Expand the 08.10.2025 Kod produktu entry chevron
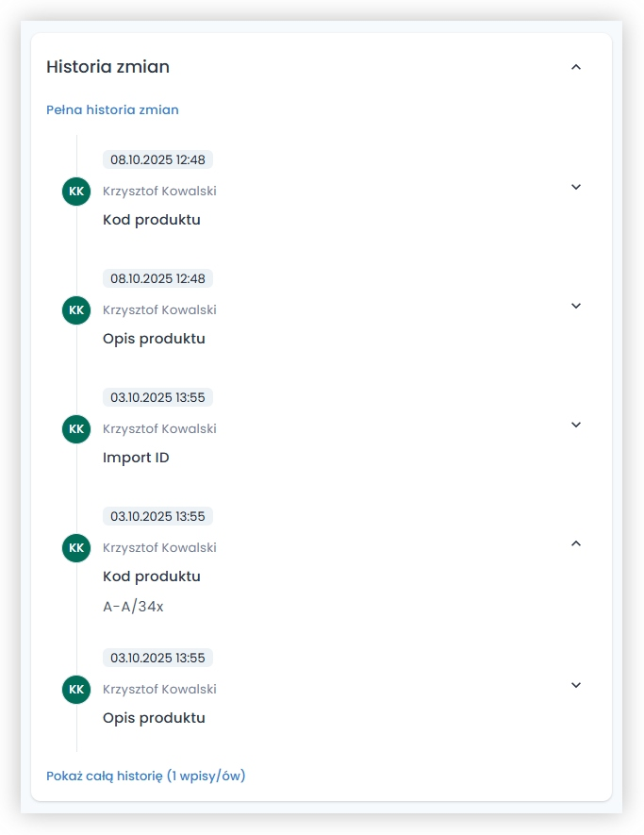Viewport: 644px width, 835px height. pos(576,187)
